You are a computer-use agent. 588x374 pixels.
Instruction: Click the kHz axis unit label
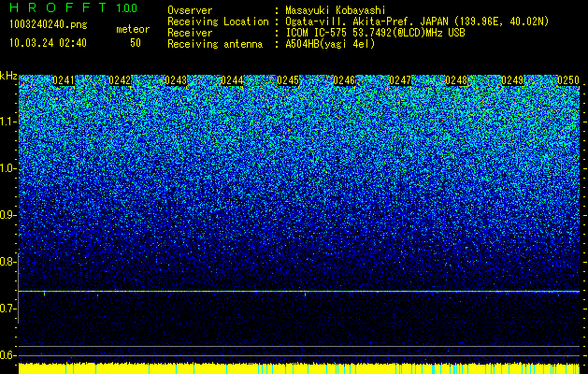[x=8, y=76]
